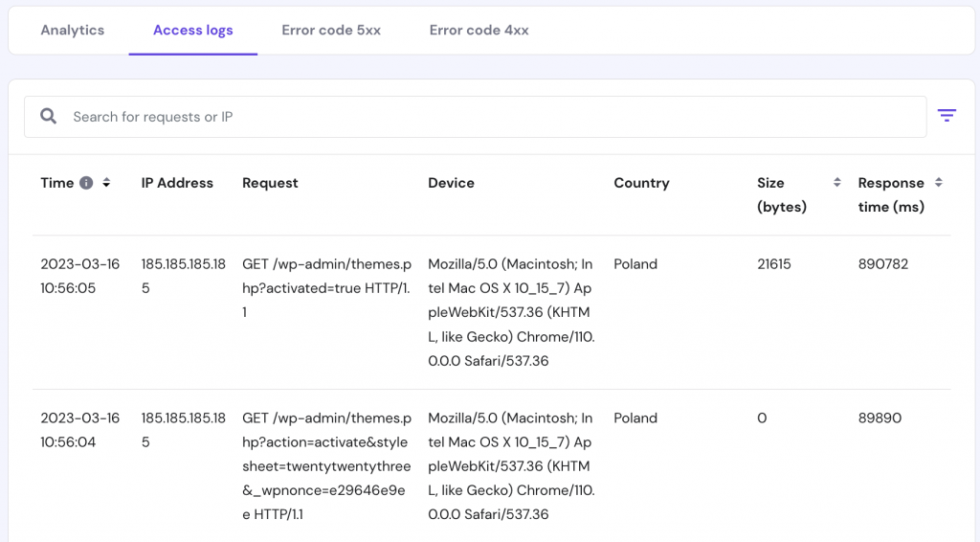980x542 pixels.
Task: Focus the Search for requests or IP field
Action: click(479, 117)
